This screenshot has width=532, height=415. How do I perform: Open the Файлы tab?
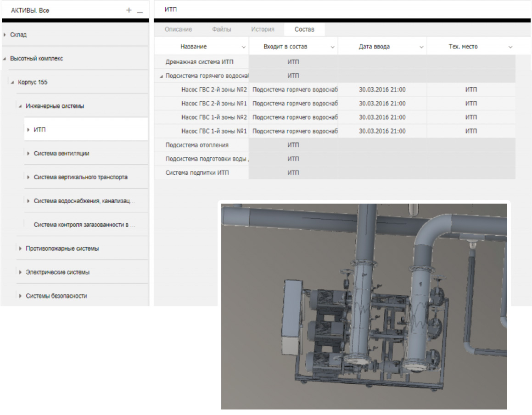pos(222,29)
